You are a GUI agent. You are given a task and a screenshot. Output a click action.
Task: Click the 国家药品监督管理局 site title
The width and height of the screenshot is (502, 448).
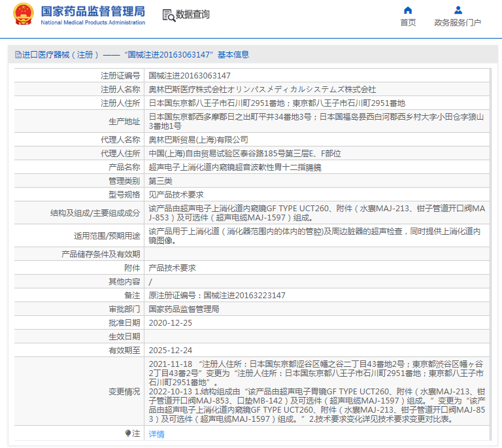93,11
